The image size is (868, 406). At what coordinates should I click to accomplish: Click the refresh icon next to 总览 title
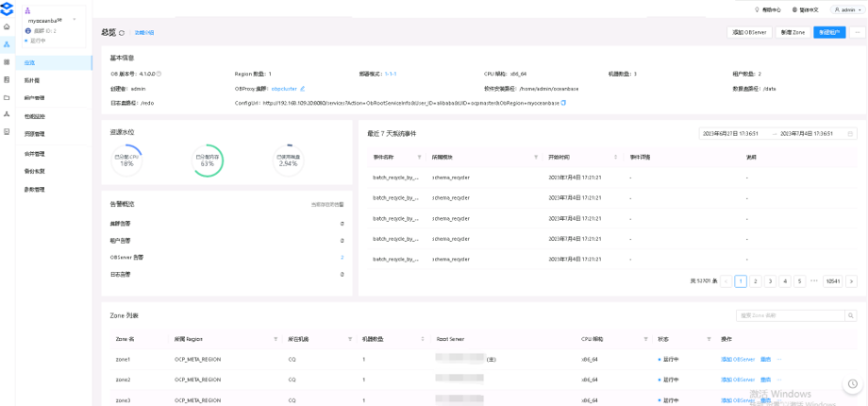[122, 33]
